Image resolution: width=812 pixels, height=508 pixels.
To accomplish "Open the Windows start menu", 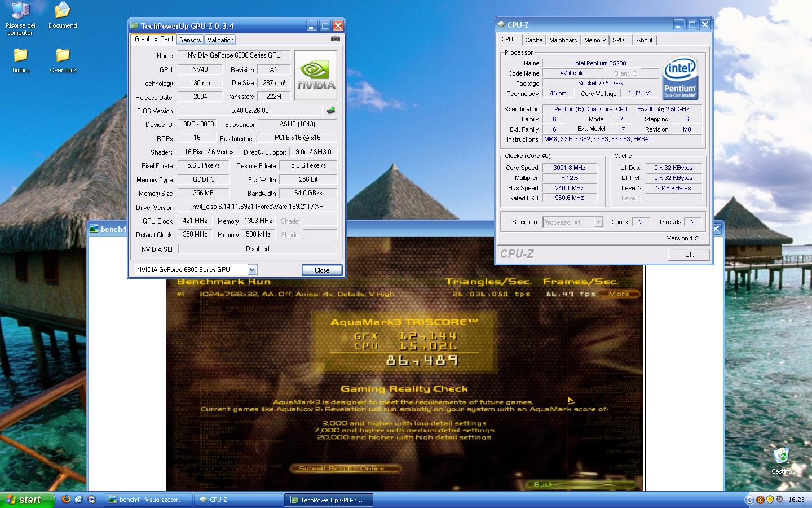I will pos(27,500).
